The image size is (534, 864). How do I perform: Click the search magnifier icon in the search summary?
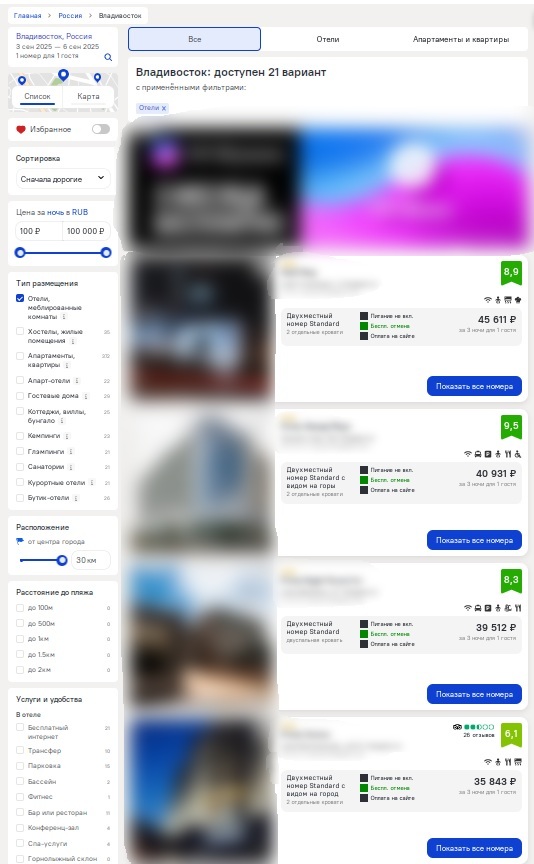pyautogui.click(x=108, y=57)
